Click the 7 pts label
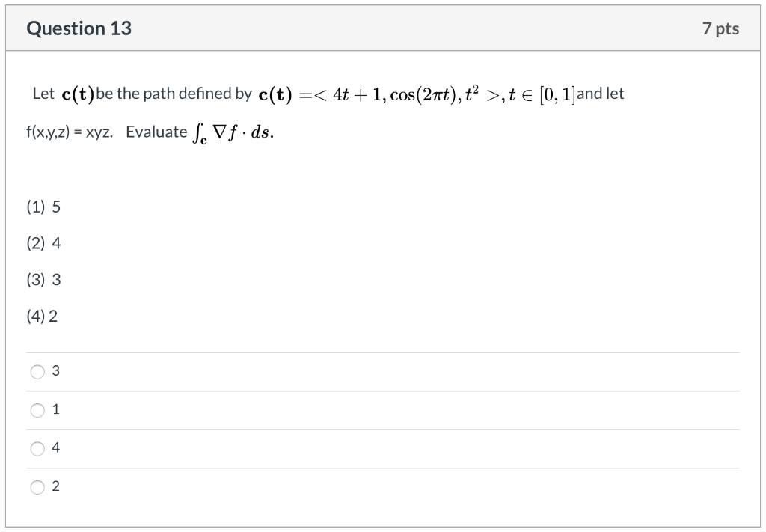The width and height of the screenshot is (766, 532). coord(723,28)
